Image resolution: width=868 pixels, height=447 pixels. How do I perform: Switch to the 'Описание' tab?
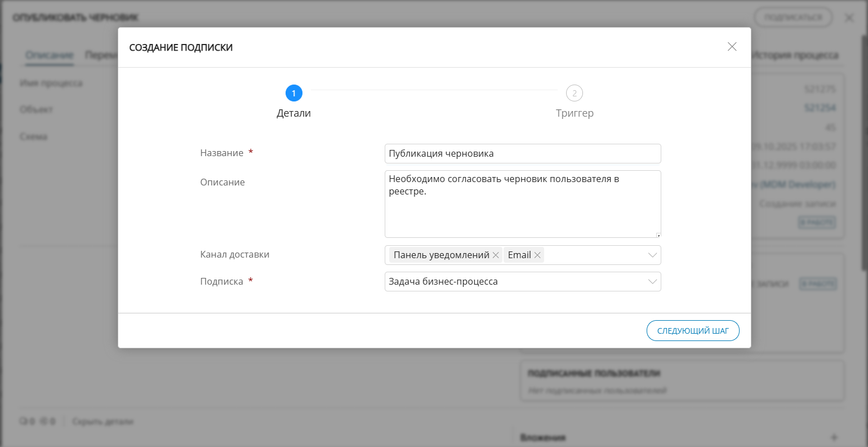pyautogui.click(x=50, y=55)
